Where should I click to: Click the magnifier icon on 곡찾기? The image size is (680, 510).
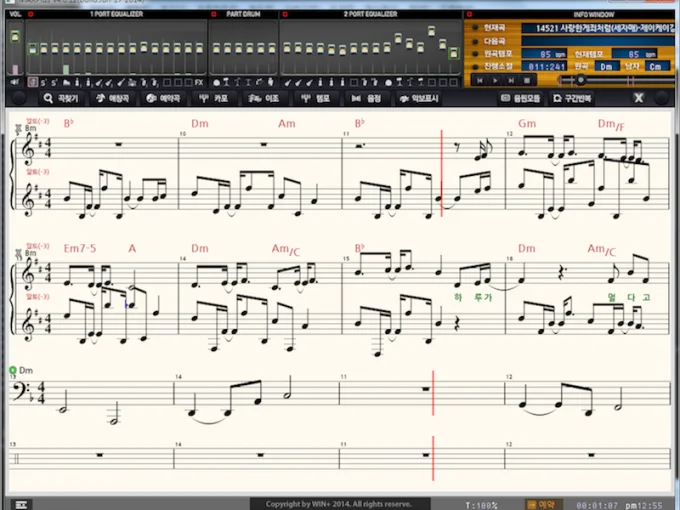(x=48, y=98)
